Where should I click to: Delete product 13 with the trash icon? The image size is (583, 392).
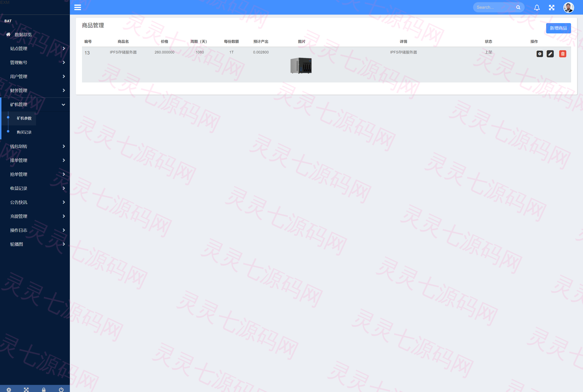click(x=563, y=54)
